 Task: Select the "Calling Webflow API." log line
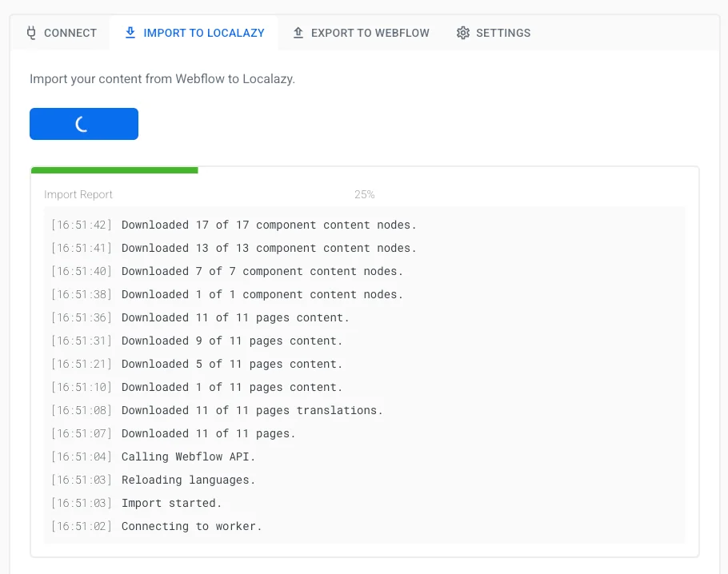coord(188,456)
